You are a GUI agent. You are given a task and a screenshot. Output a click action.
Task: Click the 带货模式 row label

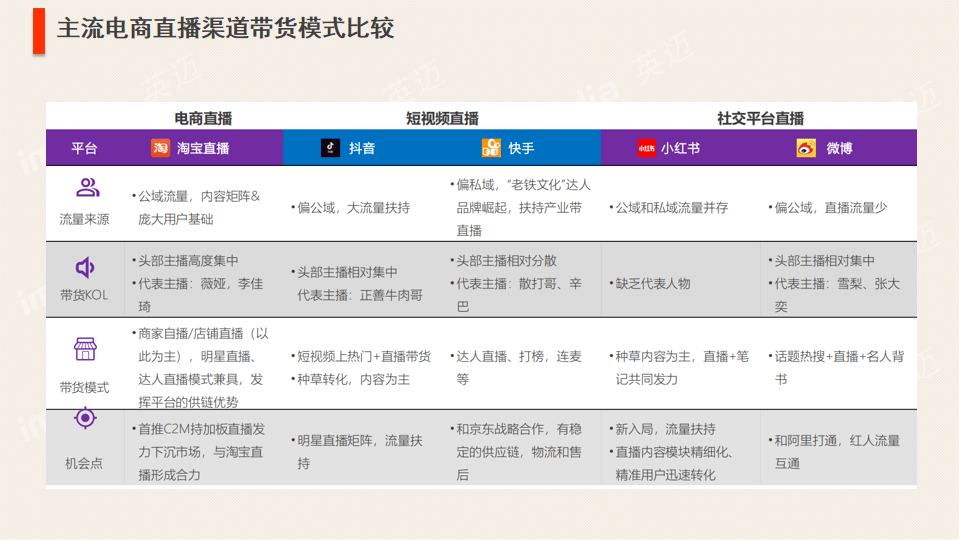pyautogui.click(x=84, y=387)
